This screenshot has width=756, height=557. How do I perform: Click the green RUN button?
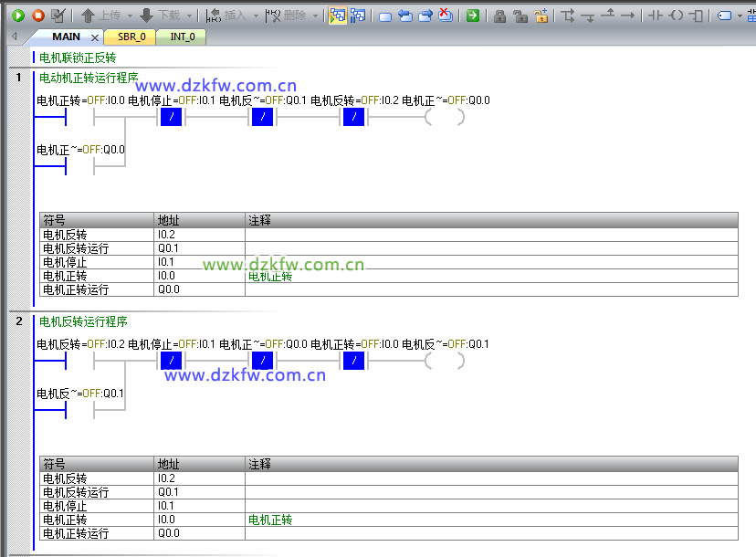click(x=17, y=16)
